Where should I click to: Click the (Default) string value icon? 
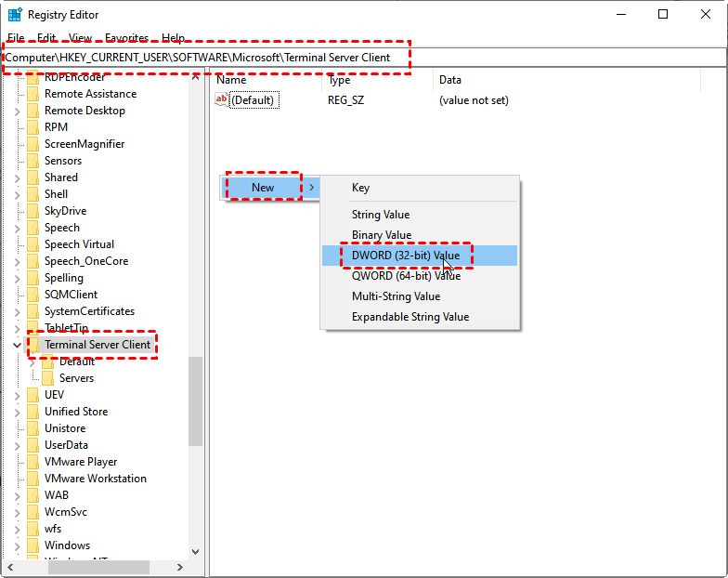[222, 100]
